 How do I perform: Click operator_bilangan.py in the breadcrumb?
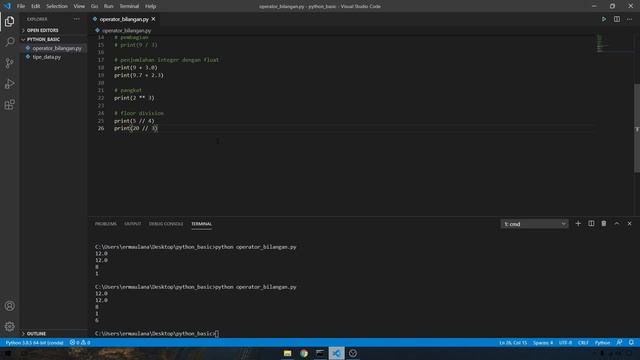tap(126, 31)
